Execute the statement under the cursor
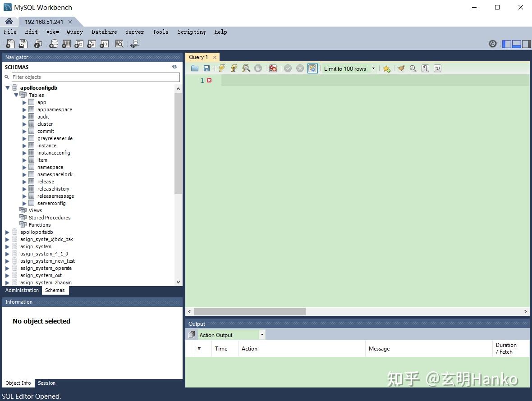 [234, 68]
